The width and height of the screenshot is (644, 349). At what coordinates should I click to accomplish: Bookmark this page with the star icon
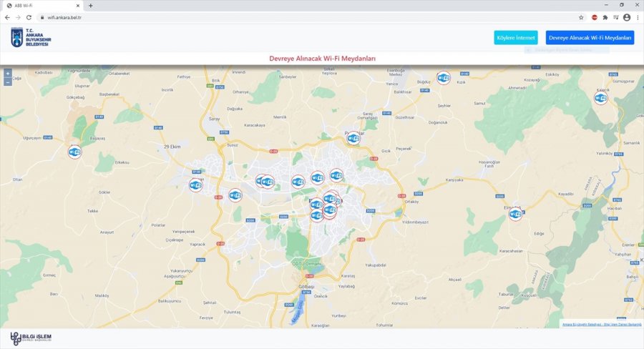[581, 17]
